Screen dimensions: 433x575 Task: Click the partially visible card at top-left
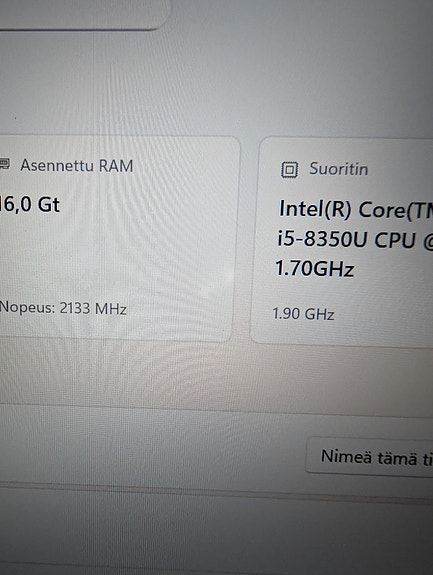(84, 13)
